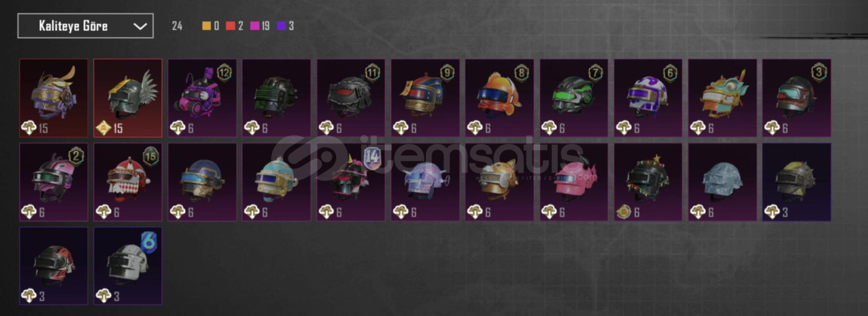
Task: Select the winged gray helmet skin
Action: click(x=128, y=98)
